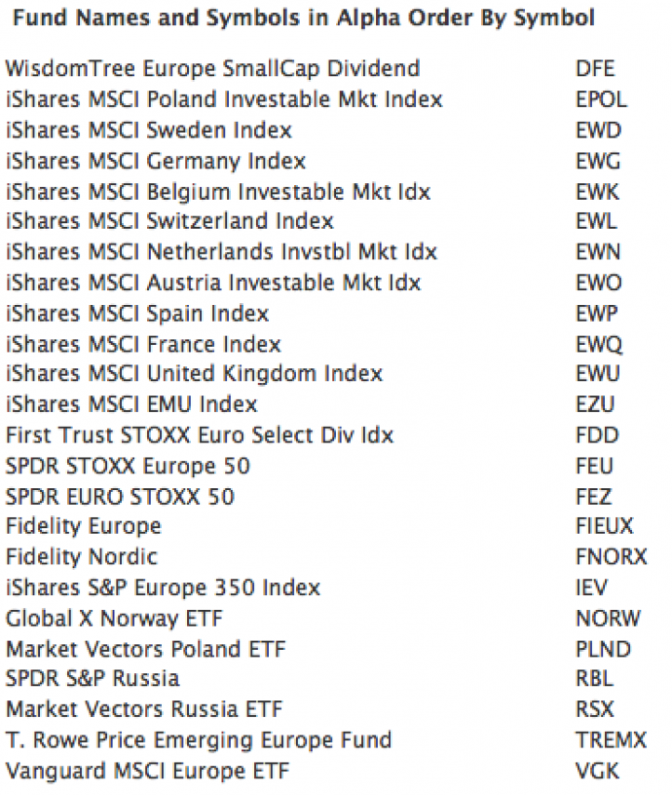Screen dimensions: 672x795
Task: Select WisdomTree Europe SmallCap Dividend fund name
Action: point(212,69)
